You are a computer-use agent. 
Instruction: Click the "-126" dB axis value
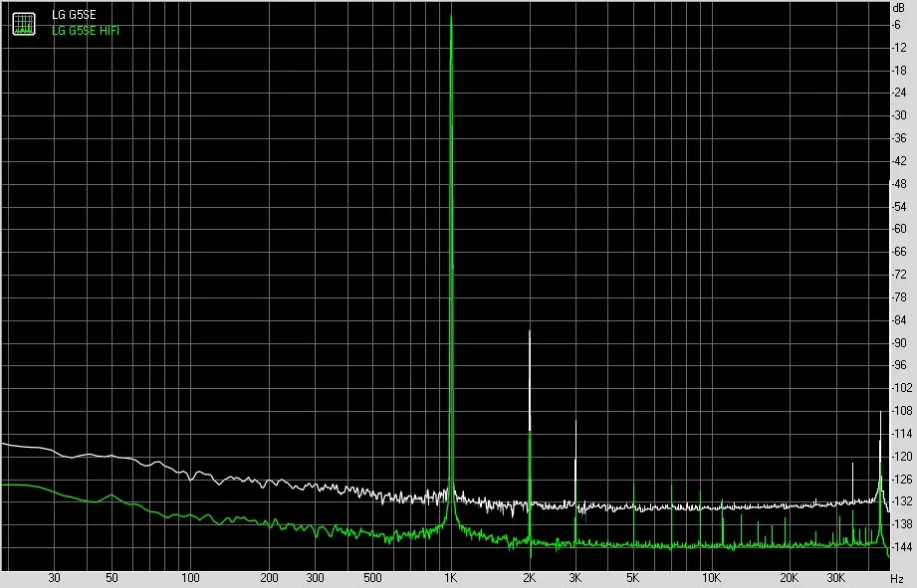coord(901,479)
